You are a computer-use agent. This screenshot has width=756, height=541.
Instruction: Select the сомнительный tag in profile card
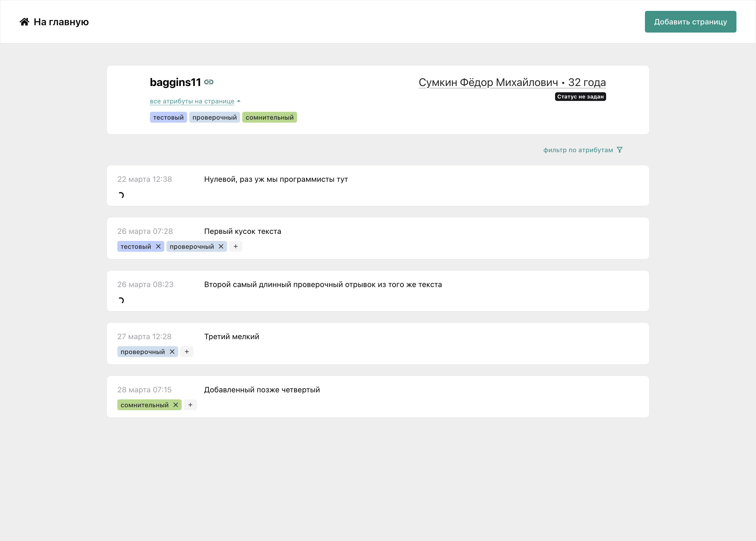pyautogui.click(x=270, y=117)
